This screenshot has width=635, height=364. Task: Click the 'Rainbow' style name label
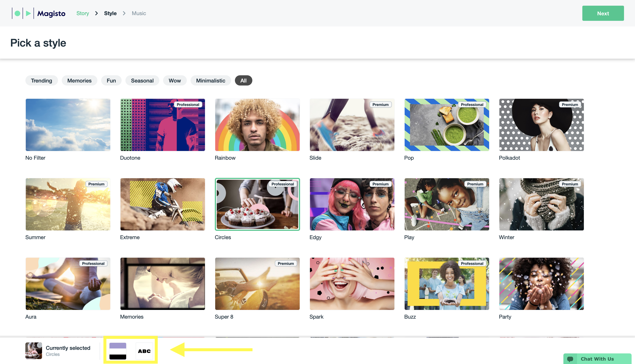click(x=225, y=158)
